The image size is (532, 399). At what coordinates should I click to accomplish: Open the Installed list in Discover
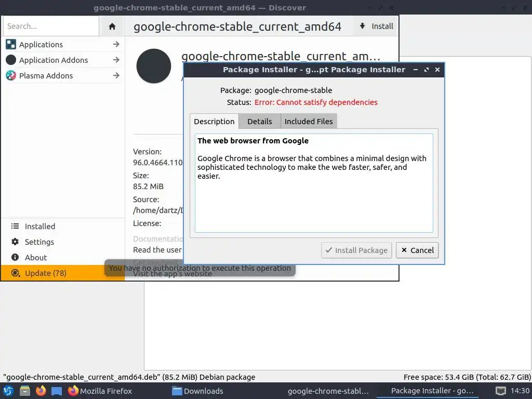point(63,227)
